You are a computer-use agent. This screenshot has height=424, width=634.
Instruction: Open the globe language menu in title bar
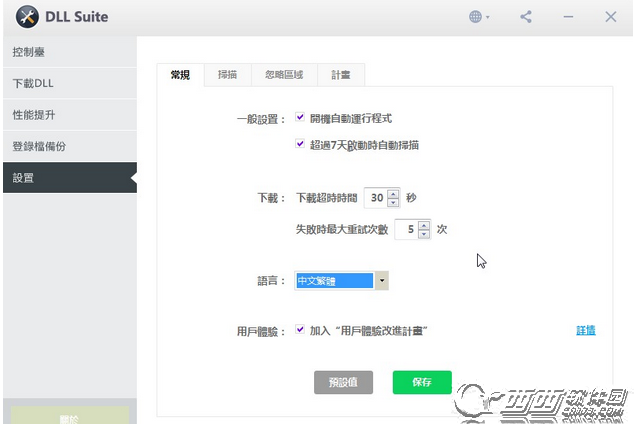tap(479, 17)
